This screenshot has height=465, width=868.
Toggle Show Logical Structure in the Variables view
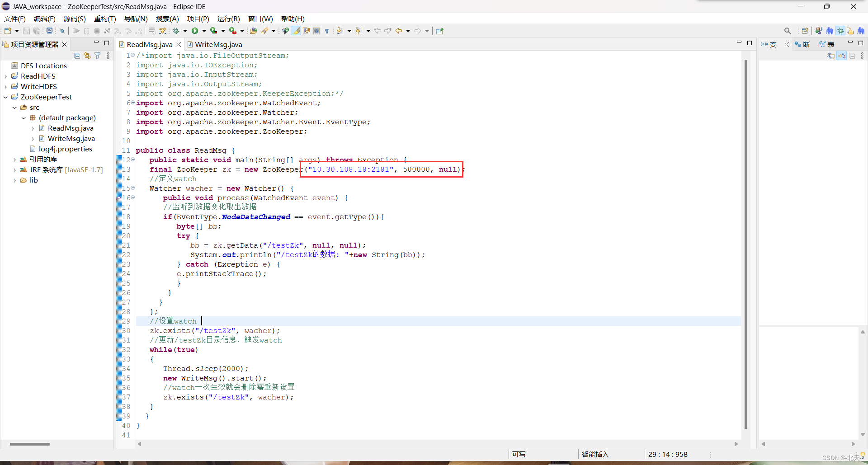pyautogui.click(x=842, y=56)
